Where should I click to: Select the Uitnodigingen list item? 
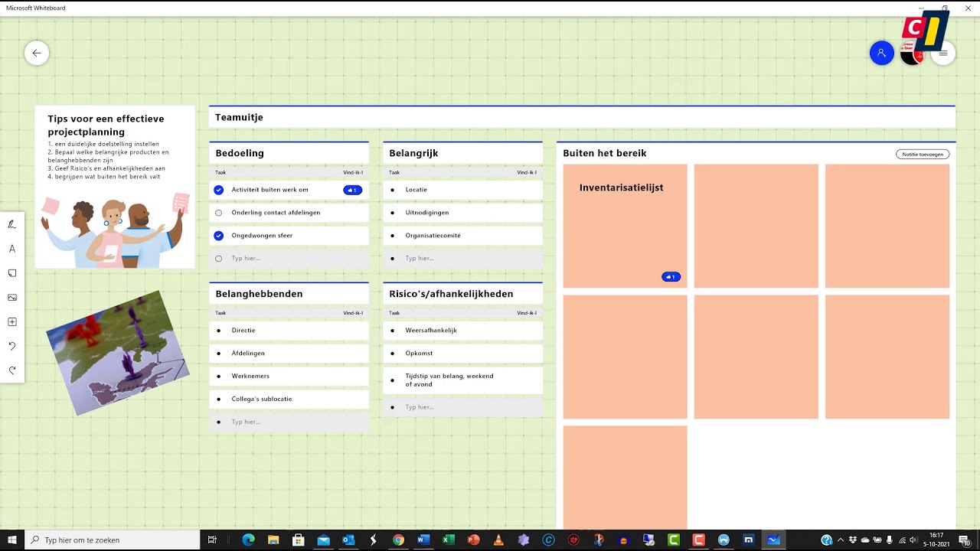coord(462,213)
